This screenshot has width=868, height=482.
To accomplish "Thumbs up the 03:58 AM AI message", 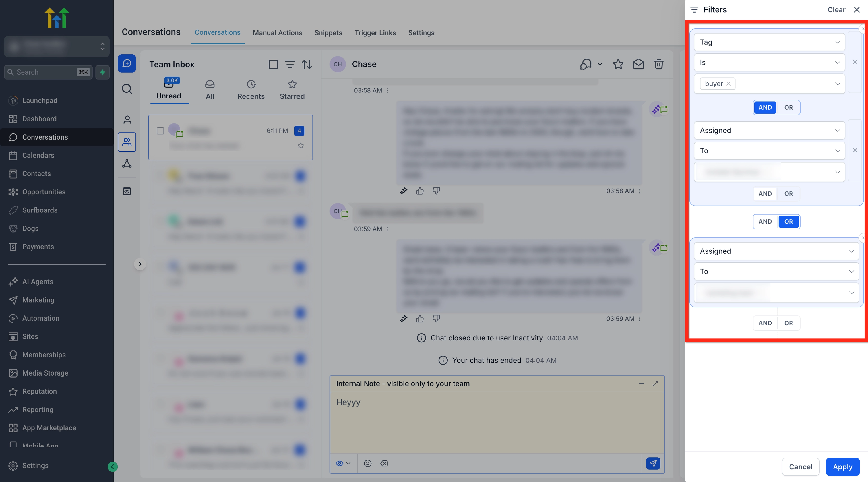I will pyautogui.click(x=420, y=191).
